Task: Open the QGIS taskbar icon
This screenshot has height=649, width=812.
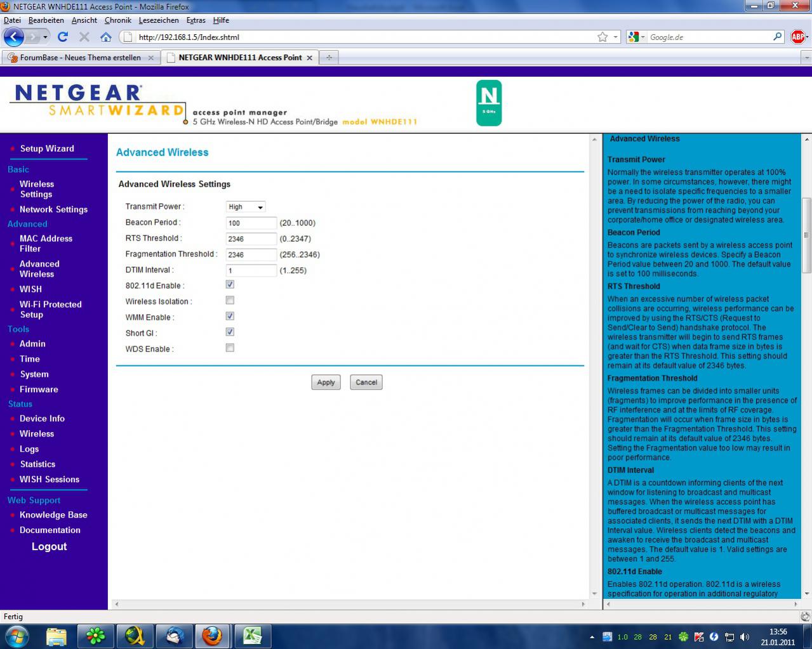Action: pyautogui.click(x=135, y=635)
